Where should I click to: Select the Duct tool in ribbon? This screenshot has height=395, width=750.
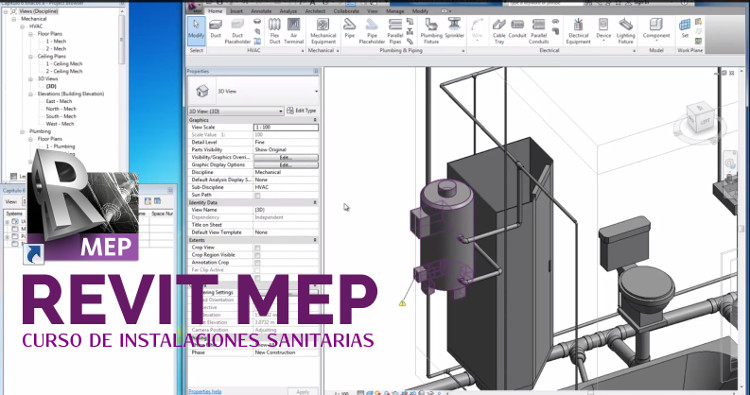pyautogui.click(x=216, y=29)
